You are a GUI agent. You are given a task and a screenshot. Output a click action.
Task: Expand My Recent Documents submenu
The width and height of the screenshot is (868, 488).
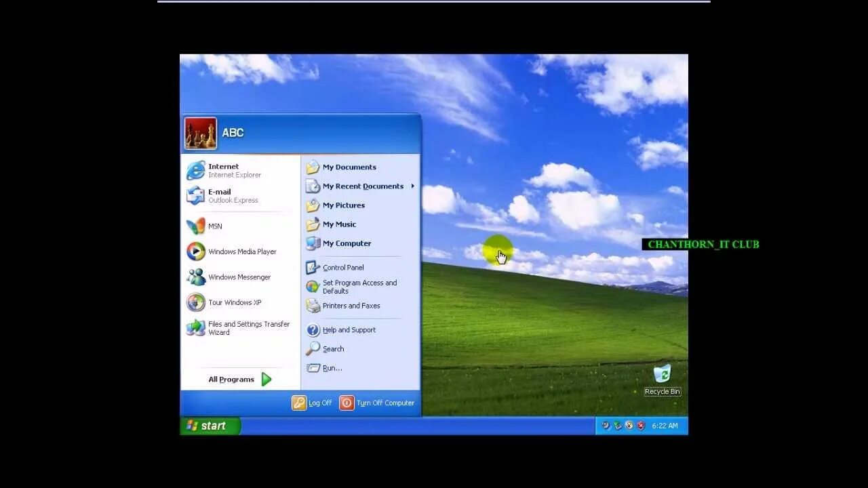point(364,186)
